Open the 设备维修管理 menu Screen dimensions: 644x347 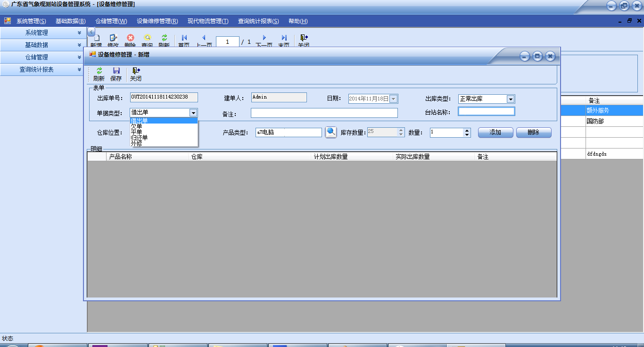[157, 21]
